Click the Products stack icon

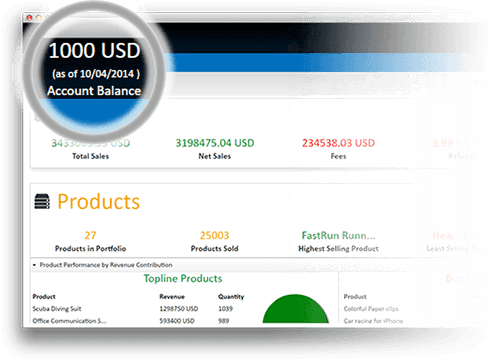(x=42, y=202)
